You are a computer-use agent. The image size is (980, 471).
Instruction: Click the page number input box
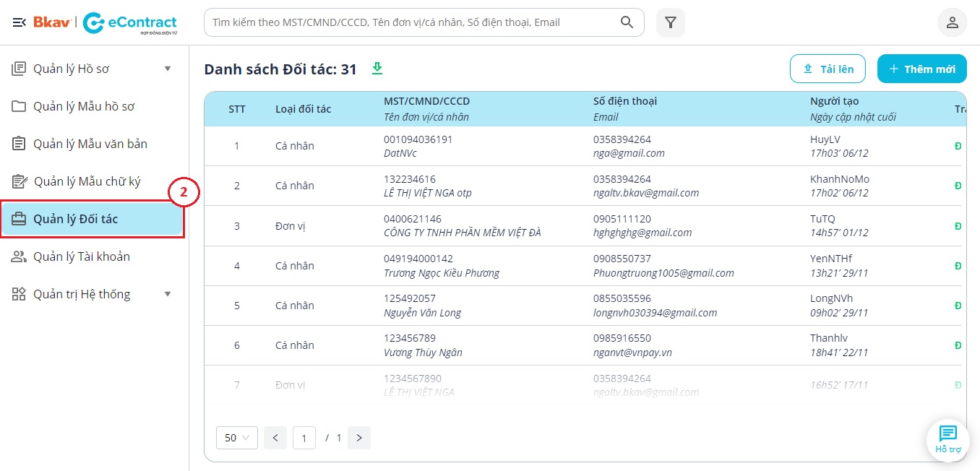(304, 438)
